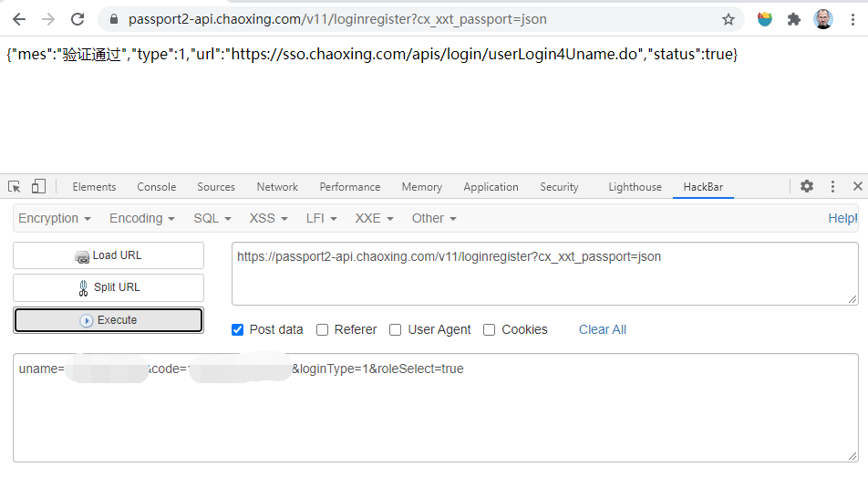The height and width of the screenshot is (478, 868).
Task: Open the SQL dropdown menu
Action: (x=212, y=218)
